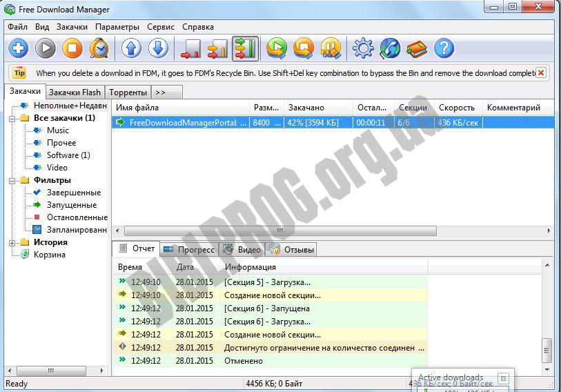Sort by Скорость column header
The height and width of the screenshot is (392, 561).
[x=458, y=108]
